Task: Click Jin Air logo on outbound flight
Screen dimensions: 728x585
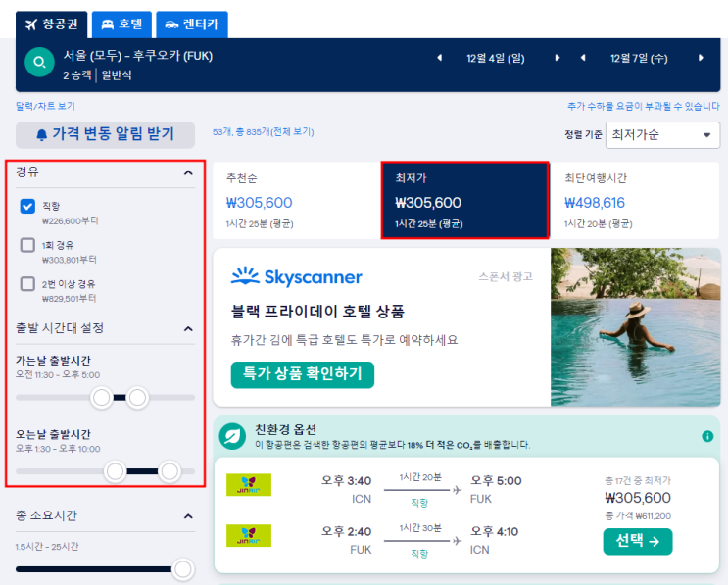Action: [x=249, y=485]
